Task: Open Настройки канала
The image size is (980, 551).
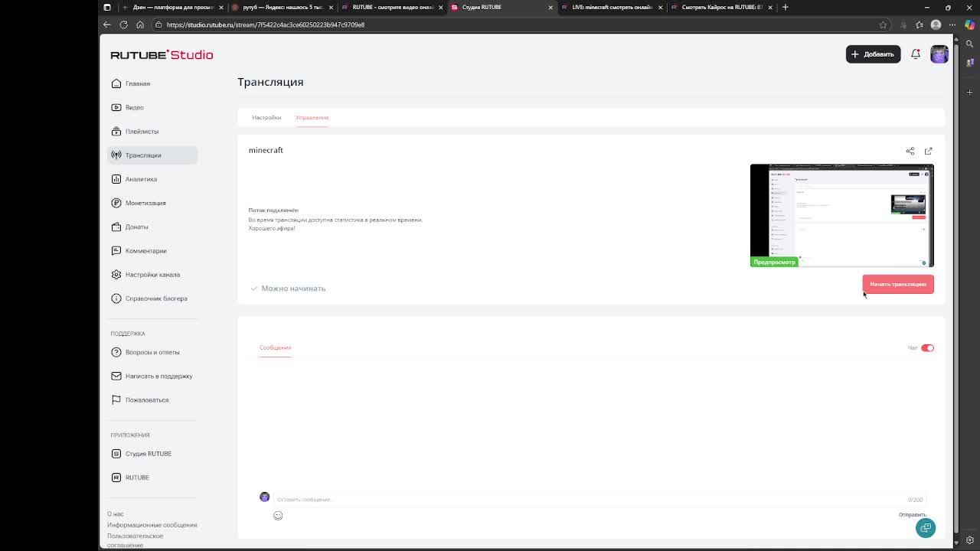Action: (152, 275)
